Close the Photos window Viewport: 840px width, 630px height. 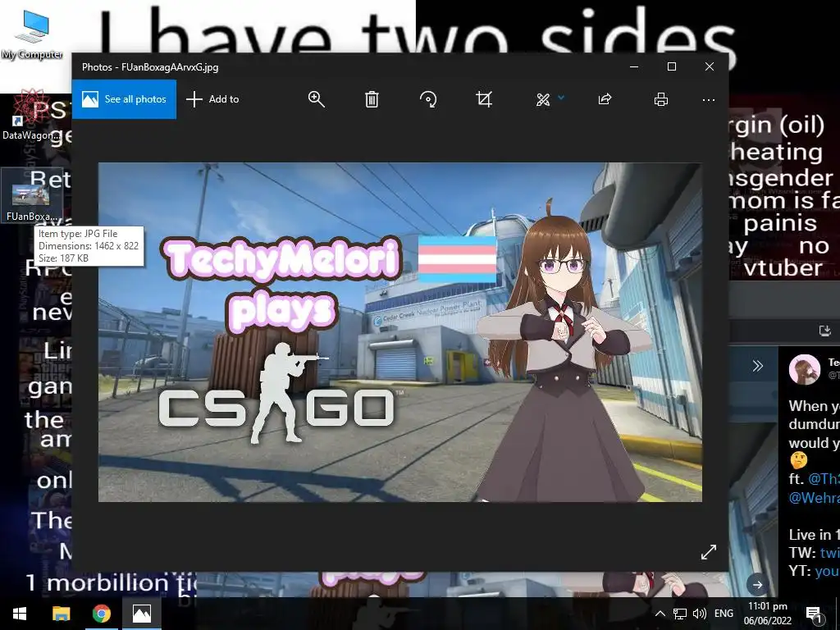tap(710, 66)
